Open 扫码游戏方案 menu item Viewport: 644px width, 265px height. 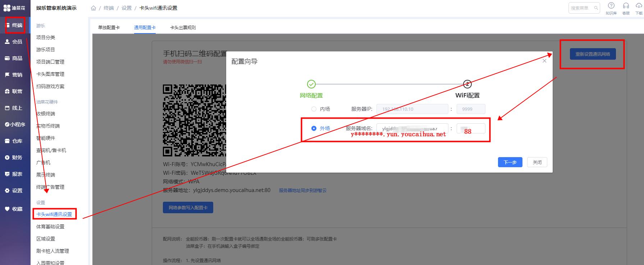point(50,86)
